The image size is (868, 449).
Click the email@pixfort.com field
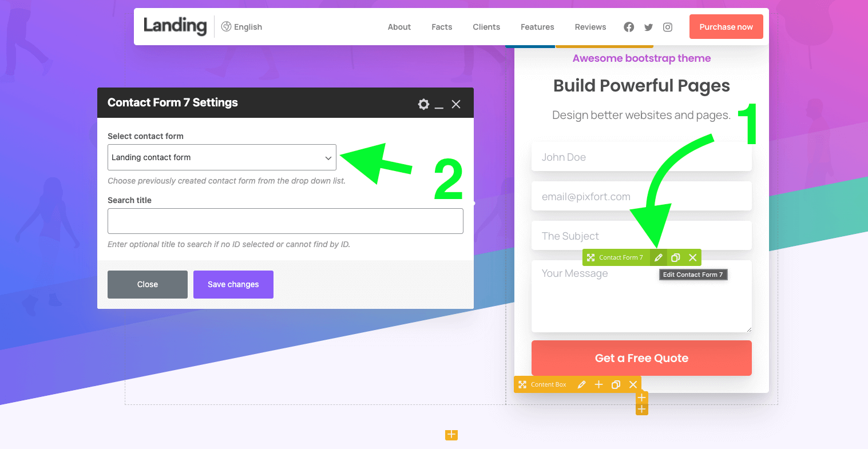(x=641, y=196)
